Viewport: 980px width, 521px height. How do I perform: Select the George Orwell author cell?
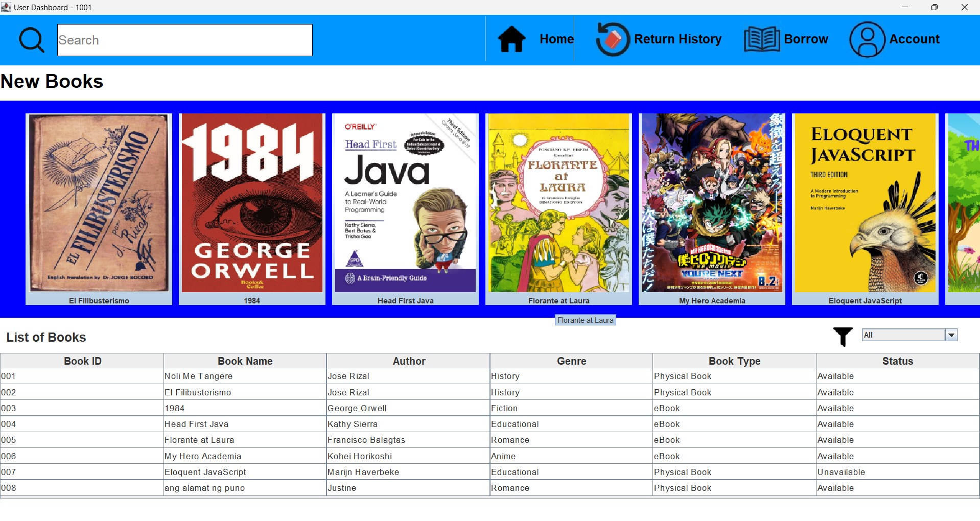[408, 408]
